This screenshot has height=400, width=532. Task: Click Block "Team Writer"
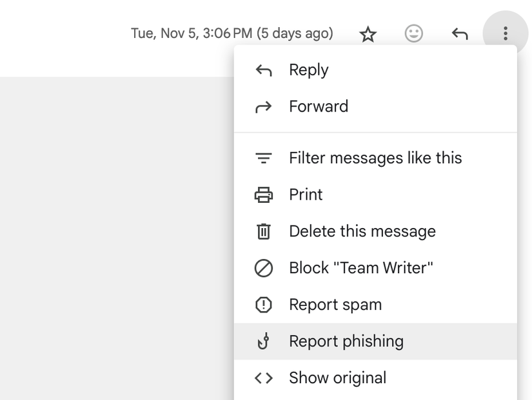[x=361, y=267]
